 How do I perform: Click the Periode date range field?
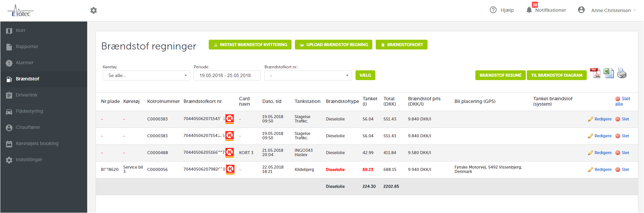coord(227,75)
